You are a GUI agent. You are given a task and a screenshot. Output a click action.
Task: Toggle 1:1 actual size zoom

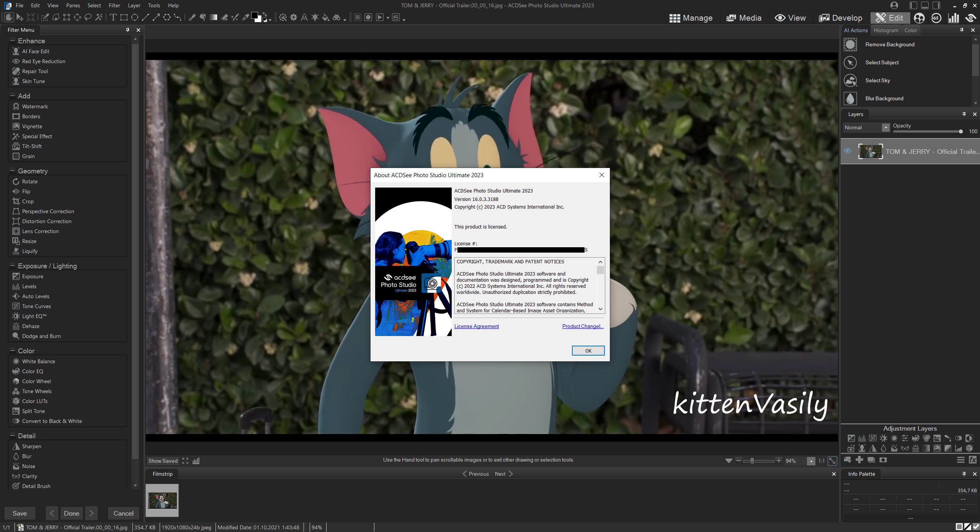[822, 461]
